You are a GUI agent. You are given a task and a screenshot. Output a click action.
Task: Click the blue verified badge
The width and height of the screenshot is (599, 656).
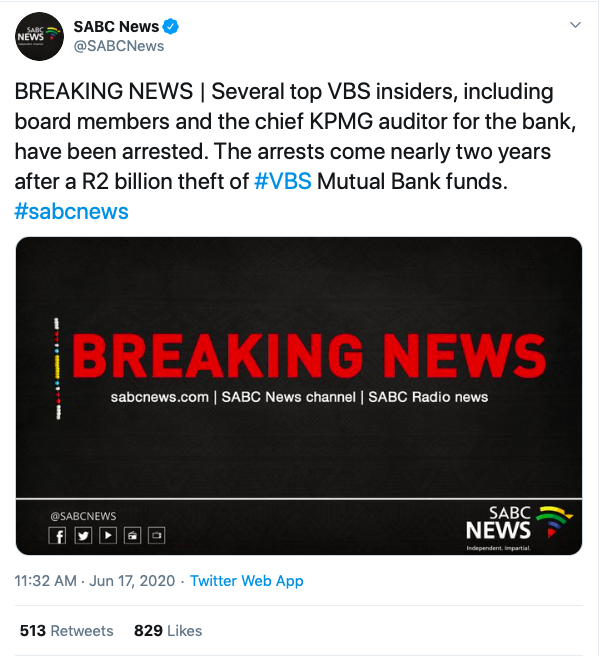[x=171, y=26]
